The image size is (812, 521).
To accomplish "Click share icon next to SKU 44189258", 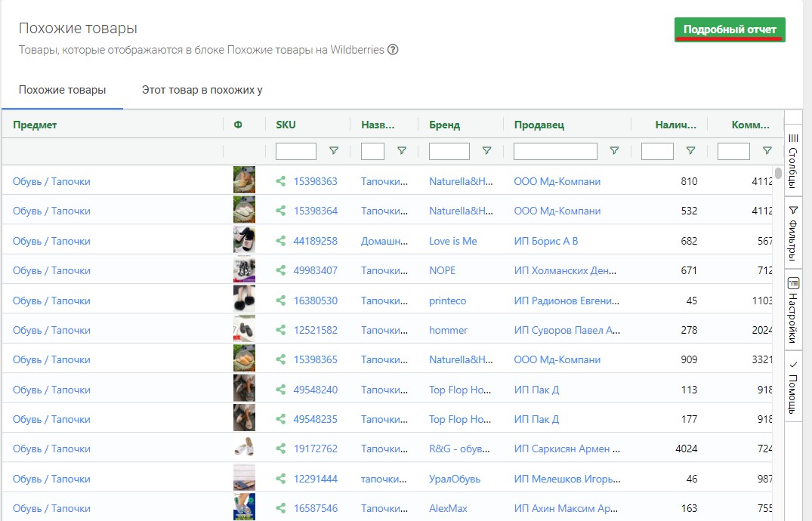I will 281,241.
